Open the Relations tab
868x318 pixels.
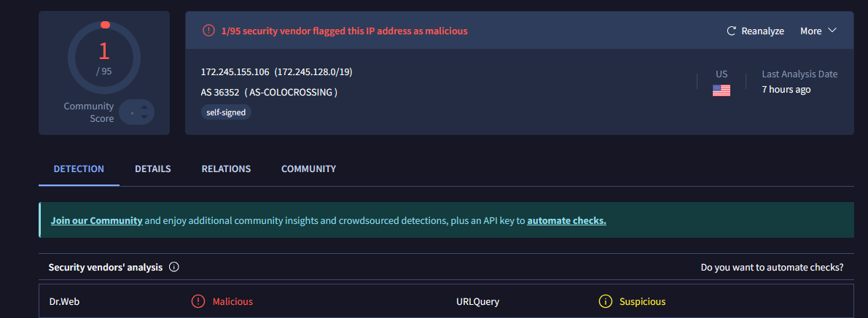click(x=226, y=168)
